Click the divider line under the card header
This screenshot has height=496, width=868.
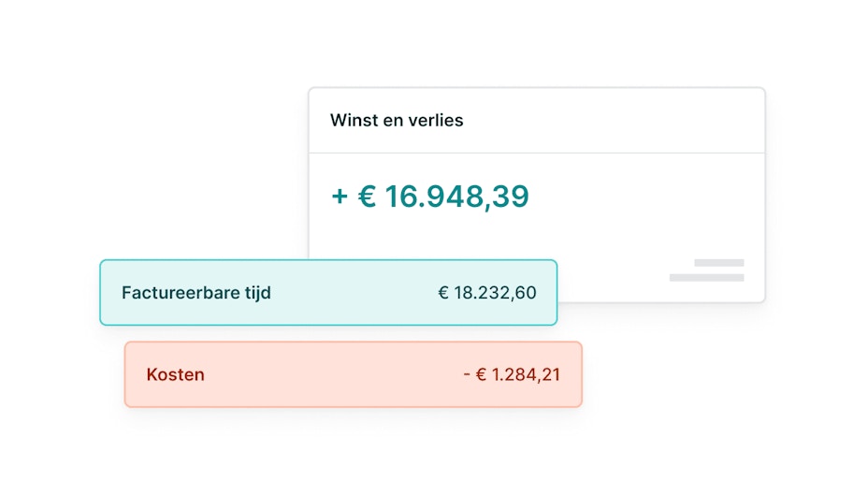click(x=537, y=153)
